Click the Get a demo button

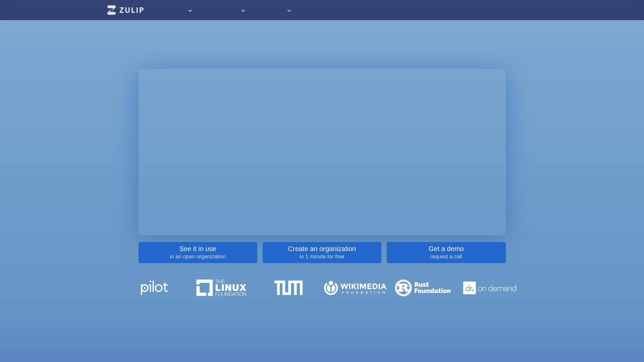(x=446, y=252)
